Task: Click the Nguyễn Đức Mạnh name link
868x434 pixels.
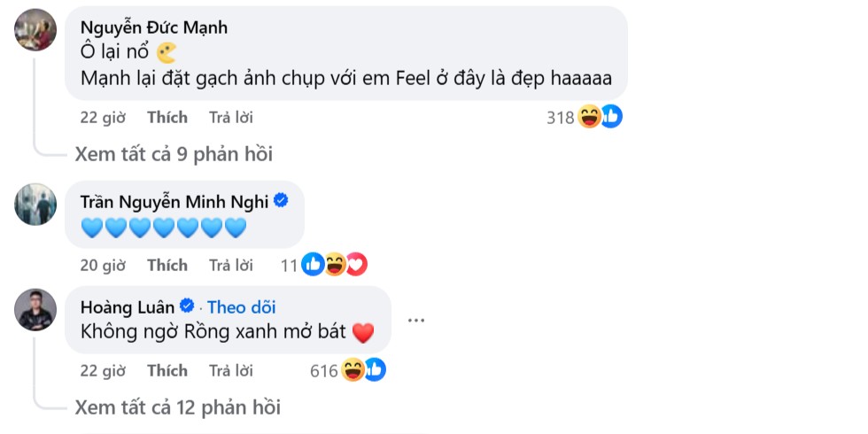Action: point(153,27)
